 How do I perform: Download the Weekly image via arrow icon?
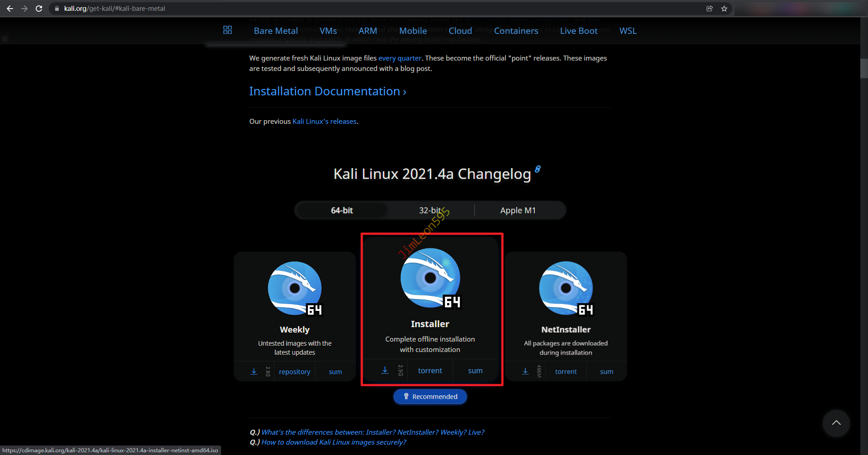[x=254, y=371]
